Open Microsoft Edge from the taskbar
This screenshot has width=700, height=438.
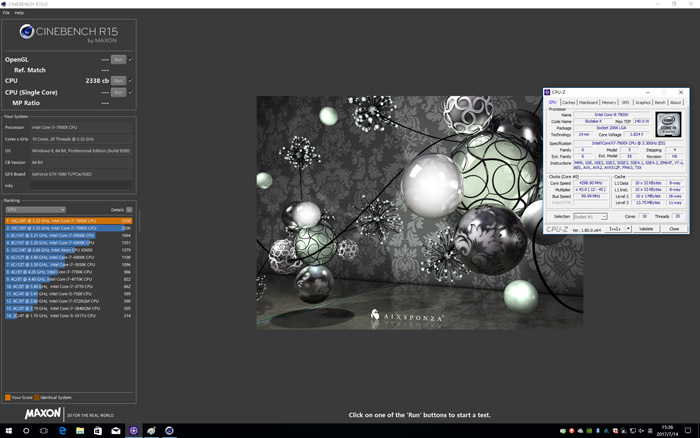[62, 431]
